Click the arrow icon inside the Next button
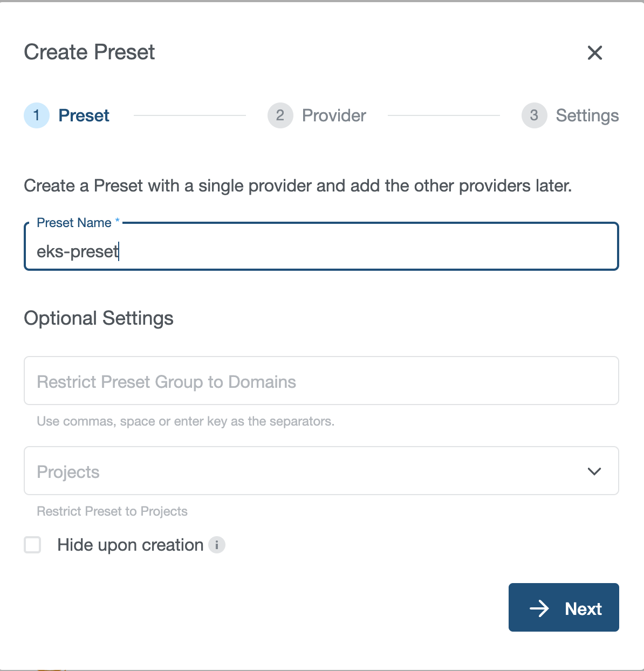 [x=540, y=608]
